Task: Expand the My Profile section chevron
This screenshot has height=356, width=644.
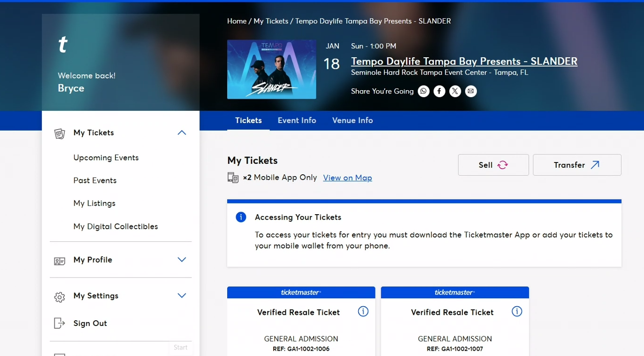Action: 182,260
